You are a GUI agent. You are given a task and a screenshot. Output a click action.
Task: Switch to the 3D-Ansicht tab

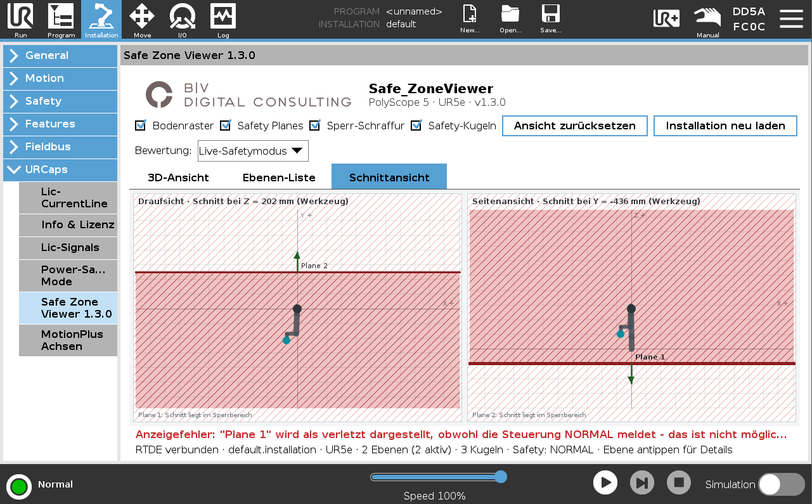pos(178,178)
